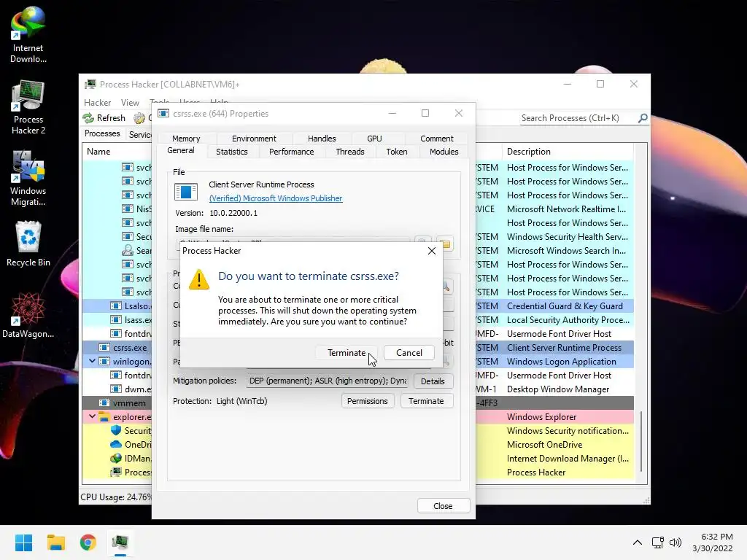
Task: Collapse the winlogon process tree
Action: coord(92,361)
